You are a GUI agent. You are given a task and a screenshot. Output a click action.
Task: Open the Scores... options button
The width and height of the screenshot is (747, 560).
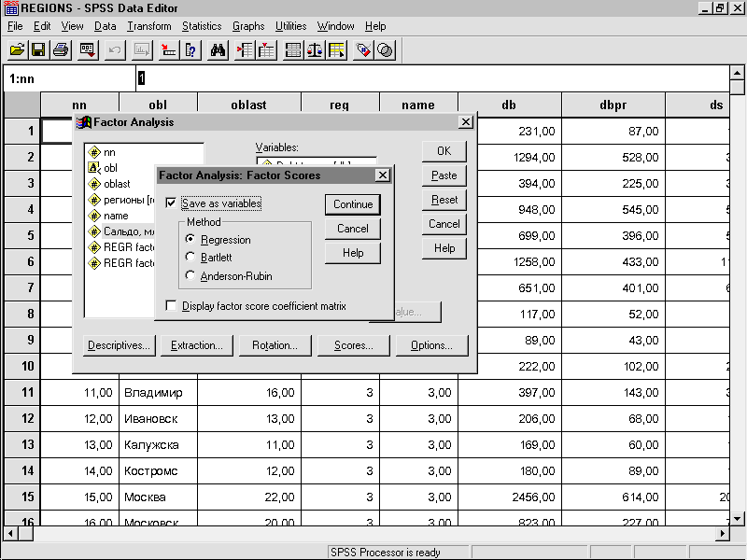(x=354, y=345)
